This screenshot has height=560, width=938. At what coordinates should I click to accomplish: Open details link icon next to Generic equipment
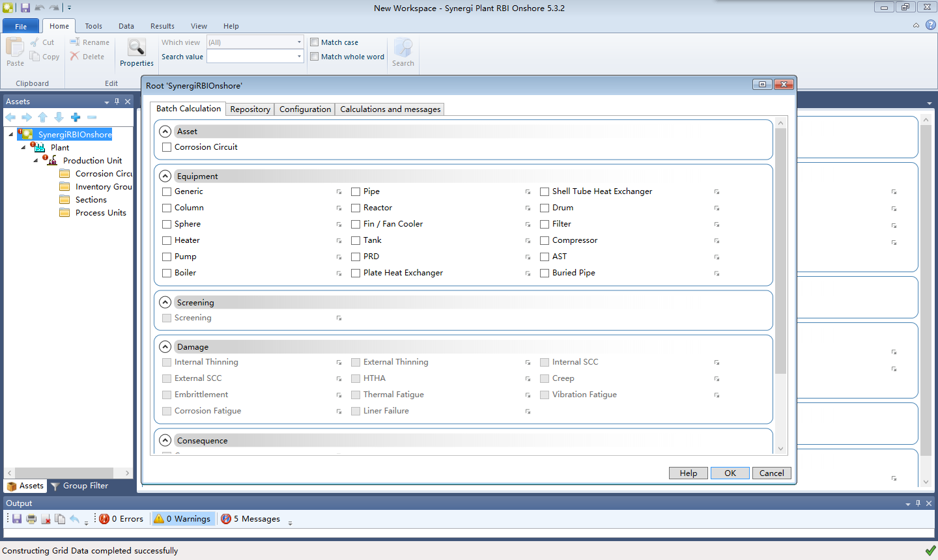point(339,192)
